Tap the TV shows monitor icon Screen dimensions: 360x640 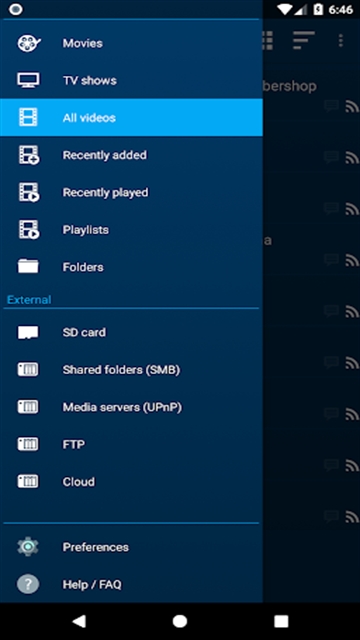click(x=29, y=80)
